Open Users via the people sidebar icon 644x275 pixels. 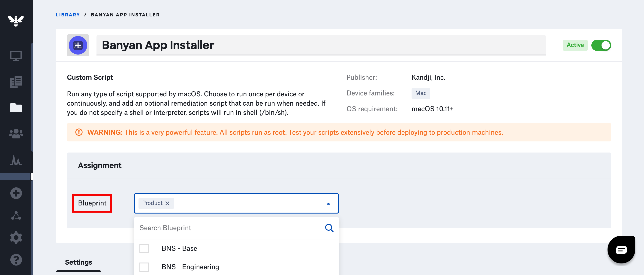tap(16, 134)
